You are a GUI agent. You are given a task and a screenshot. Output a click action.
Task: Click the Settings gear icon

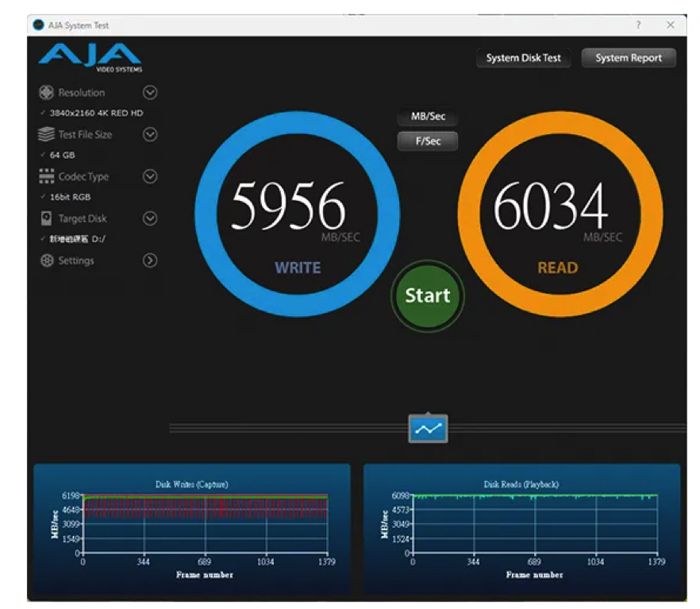point(46,260)
